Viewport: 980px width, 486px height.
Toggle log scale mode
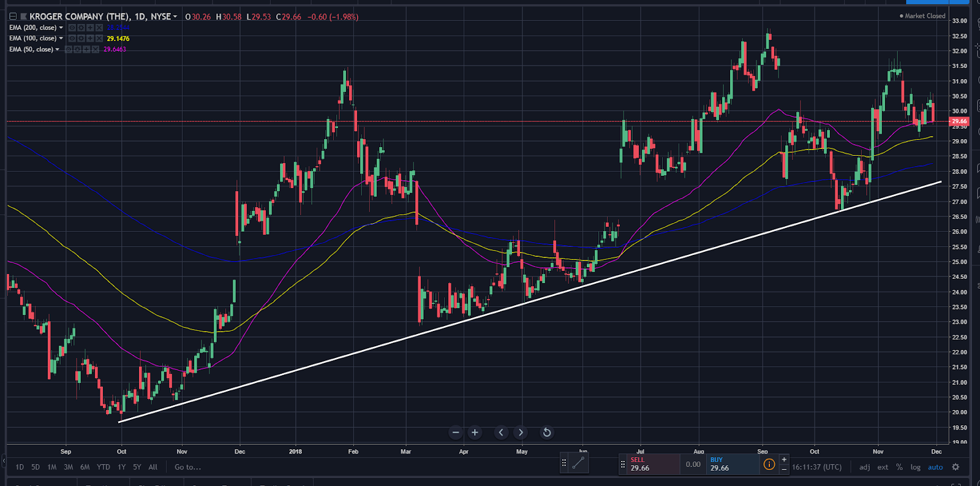pos(915,467)
